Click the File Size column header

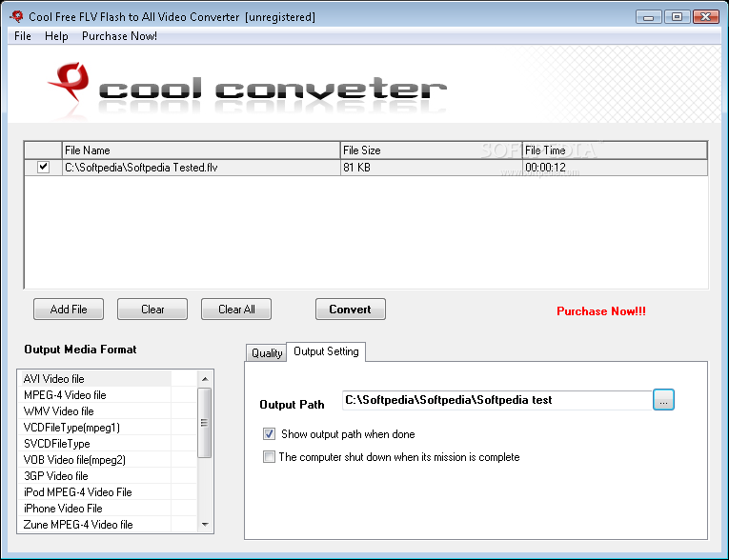pos(431,150)
